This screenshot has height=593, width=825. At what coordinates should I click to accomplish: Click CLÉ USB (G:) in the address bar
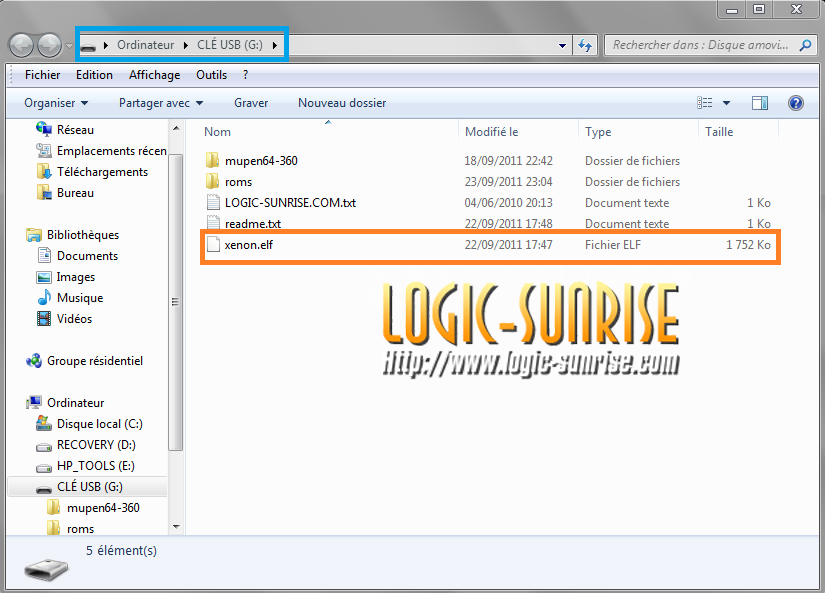pyautogui.click(x=229, y=45)
